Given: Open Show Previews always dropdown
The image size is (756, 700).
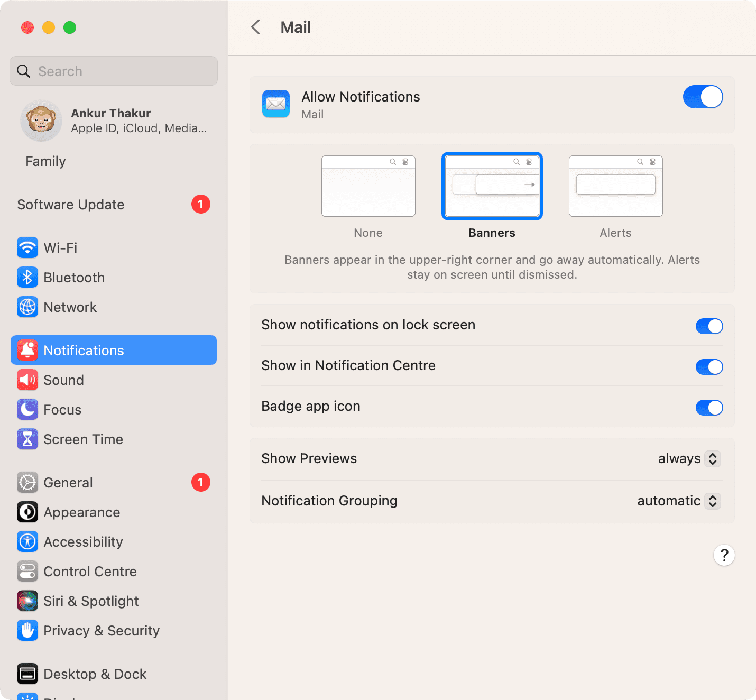Looking at the screenshot, I should [689, 458].
